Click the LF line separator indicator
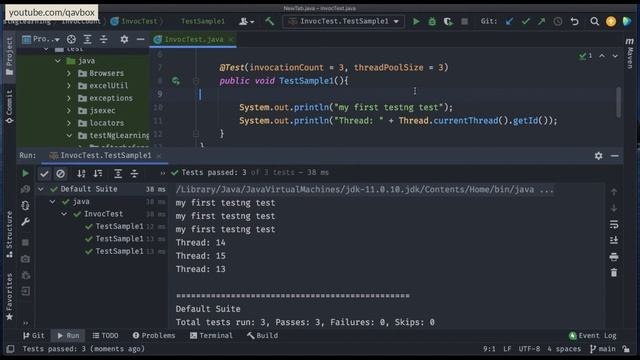640x360 pixels. pyautogui.click(x=507, y=349)
